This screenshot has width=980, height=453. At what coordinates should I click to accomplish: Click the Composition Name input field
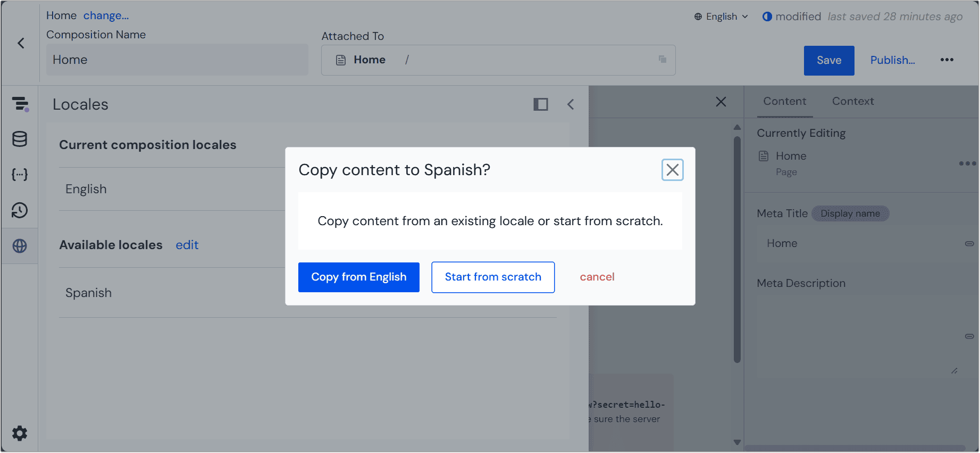tap(177, 60)
